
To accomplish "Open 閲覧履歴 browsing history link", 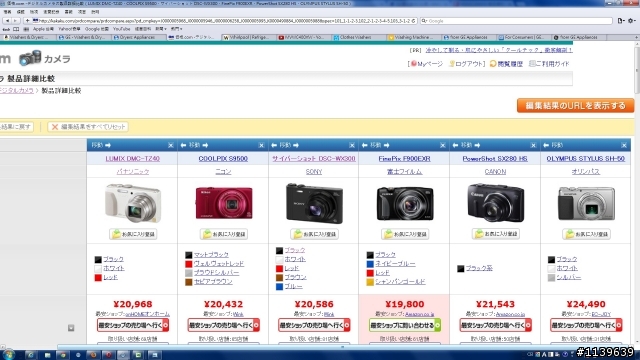I will point(507,64).
